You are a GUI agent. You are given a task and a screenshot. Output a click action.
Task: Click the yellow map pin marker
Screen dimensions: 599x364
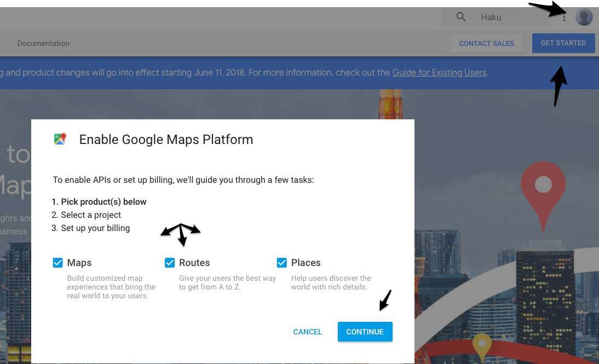[482, 345]
